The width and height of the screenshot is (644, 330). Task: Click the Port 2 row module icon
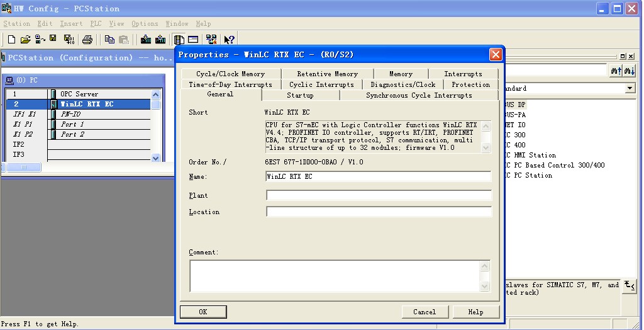[54, 135]
